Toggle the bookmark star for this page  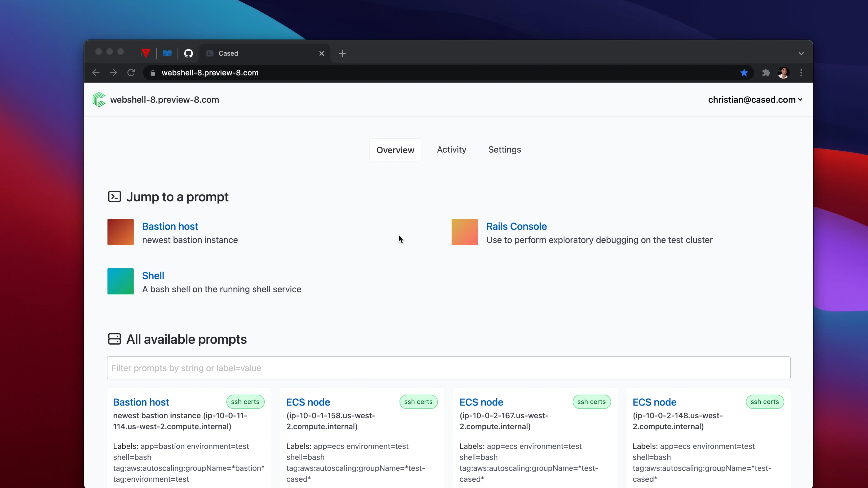[x=744, y=73]
